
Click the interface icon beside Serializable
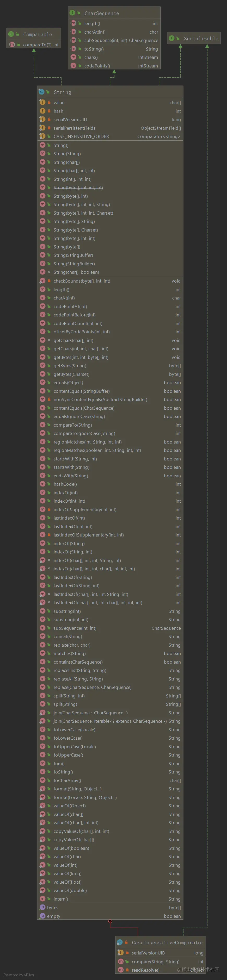172,39
